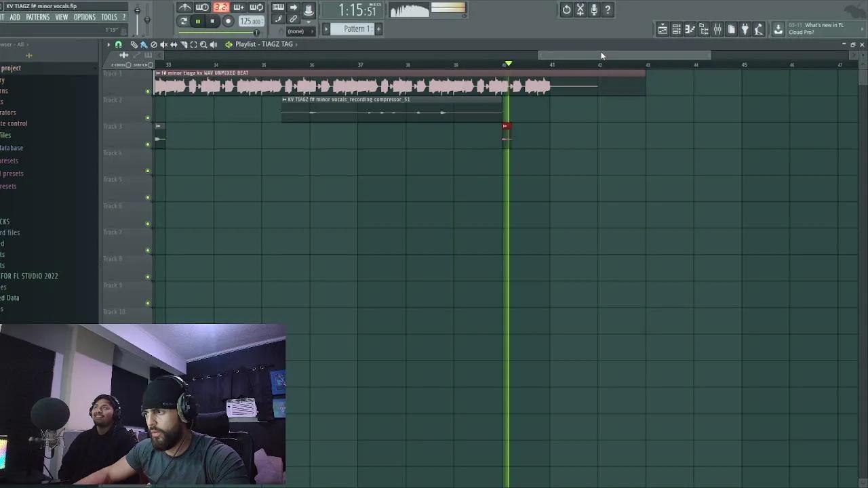Open the PATTERNS menu
868x488 pixels.
coord(38,17)
